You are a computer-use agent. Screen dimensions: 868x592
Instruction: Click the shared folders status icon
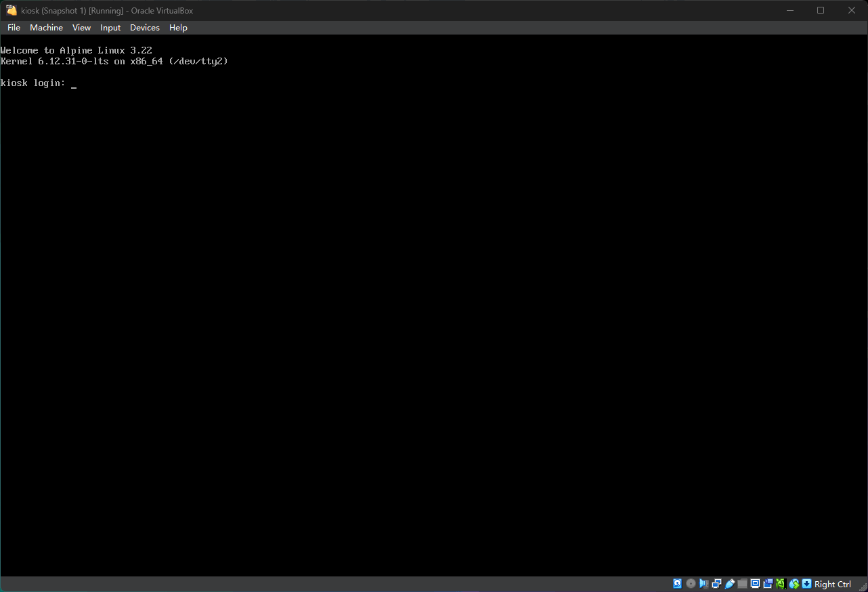(742, 584)
